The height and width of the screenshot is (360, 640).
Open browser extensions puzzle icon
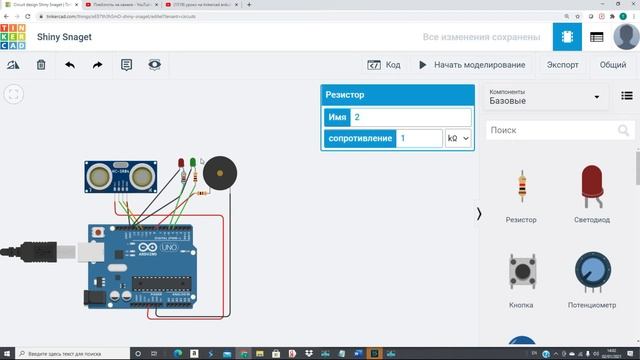tap(612, 16)
